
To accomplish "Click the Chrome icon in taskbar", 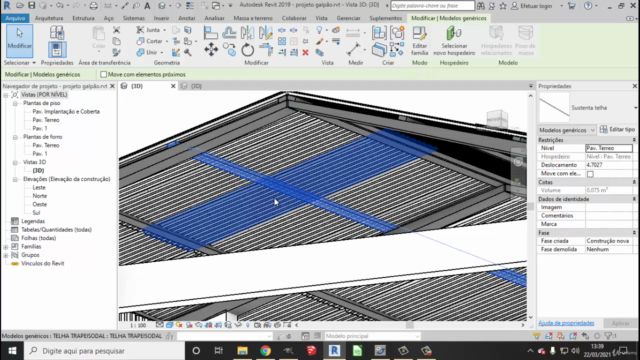I will pos(265,351).
